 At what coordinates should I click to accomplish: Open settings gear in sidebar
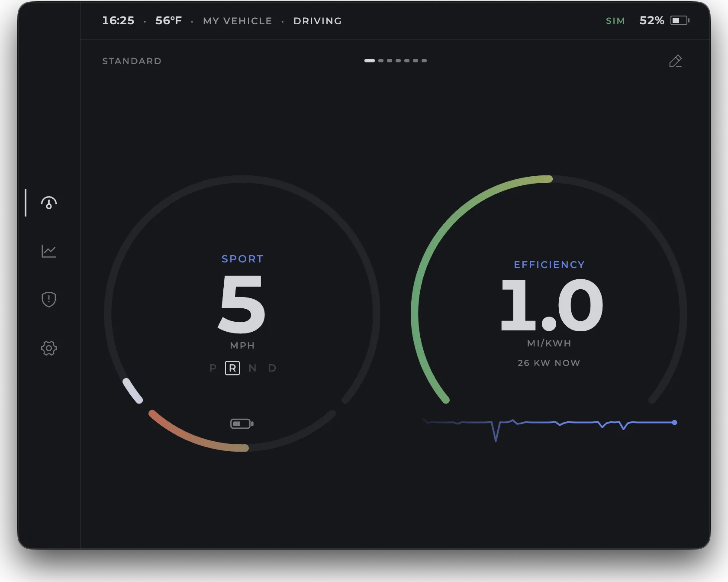click(x=49, y=348)
